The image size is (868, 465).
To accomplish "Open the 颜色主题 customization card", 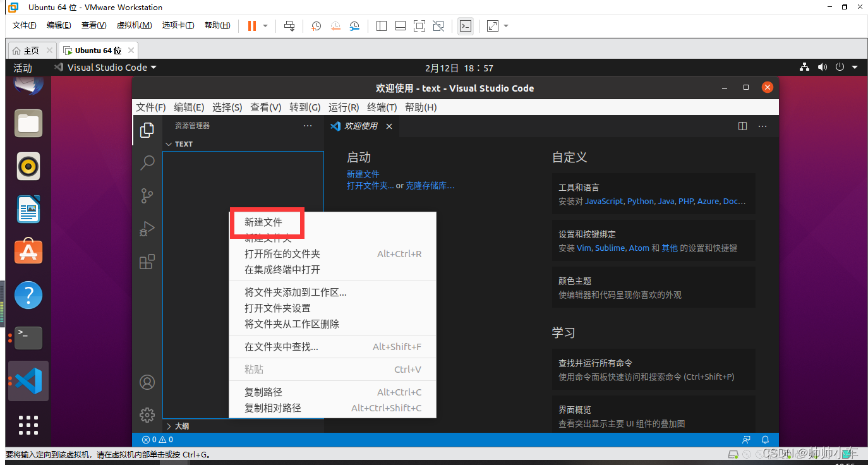I will (654, 287).
